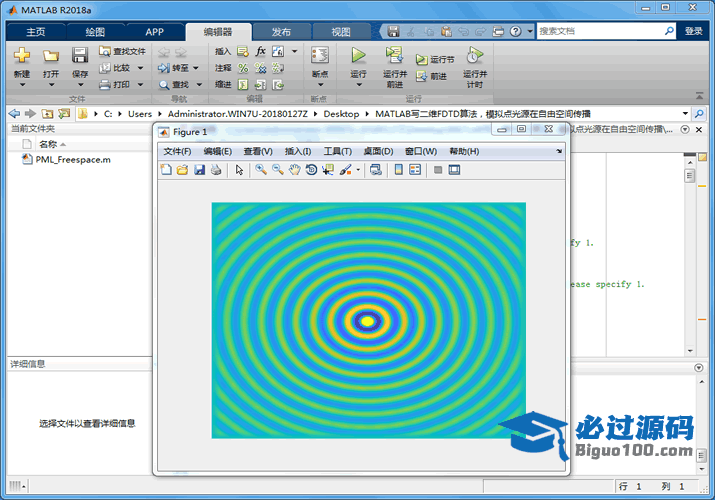Toggle the Show Plot Tools icon
Screen dimensions: 715x500
tap(454, 170)
